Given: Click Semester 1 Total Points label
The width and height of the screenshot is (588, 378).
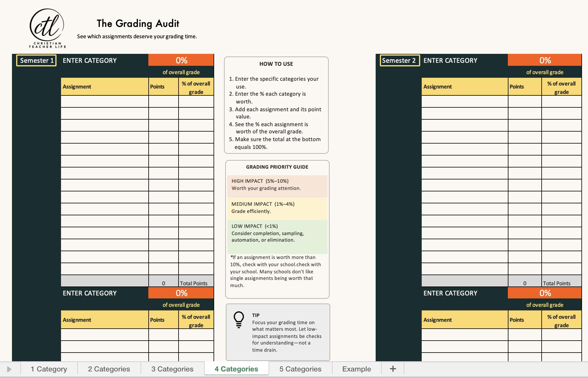Looking at the screenshot, I should tap(196, 281).
